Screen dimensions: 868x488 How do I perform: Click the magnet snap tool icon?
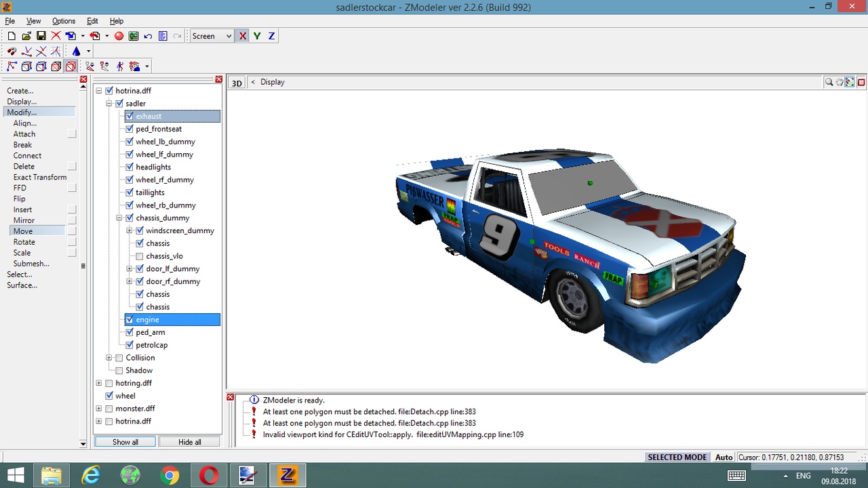point(12,52)
